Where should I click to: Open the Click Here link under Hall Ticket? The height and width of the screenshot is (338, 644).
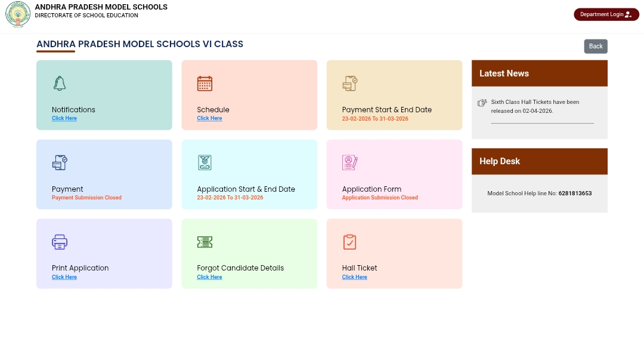coord(355,277)
